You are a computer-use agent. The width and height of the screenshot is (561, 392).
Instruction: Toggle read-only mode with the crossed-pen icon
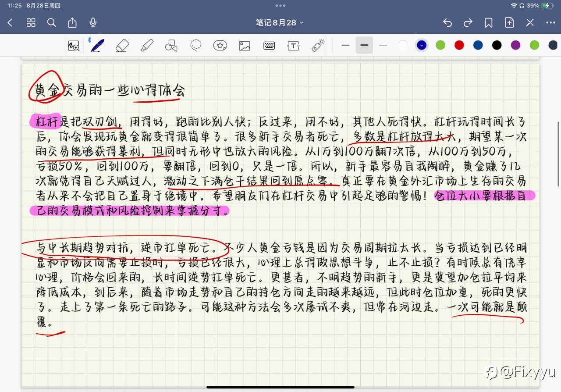click(530, 23)
